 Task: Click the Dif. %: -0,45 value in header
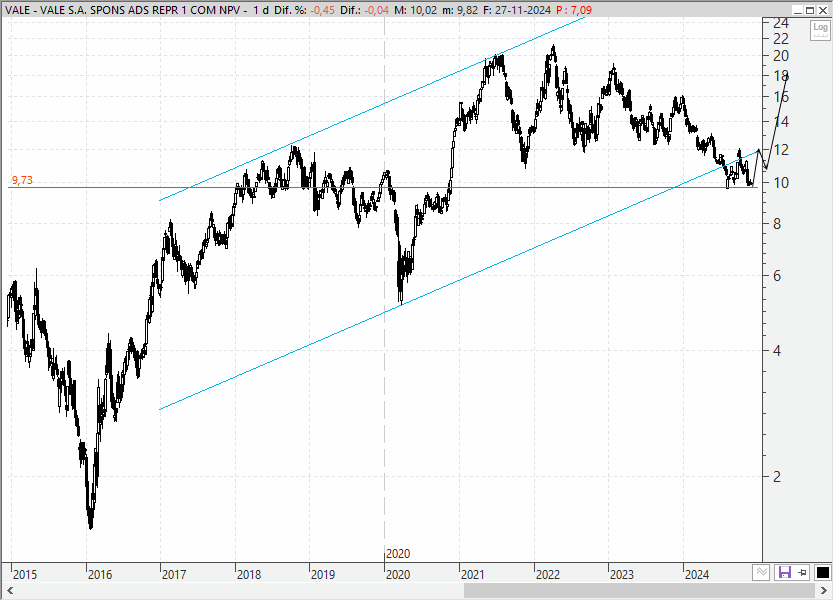click(304, 10)
